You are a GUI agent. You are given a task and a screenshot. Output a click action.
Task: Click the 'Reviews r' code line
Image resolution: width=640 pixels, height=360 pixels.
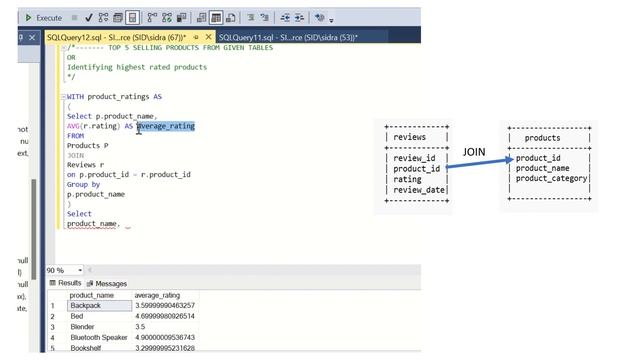click(85, 165)
